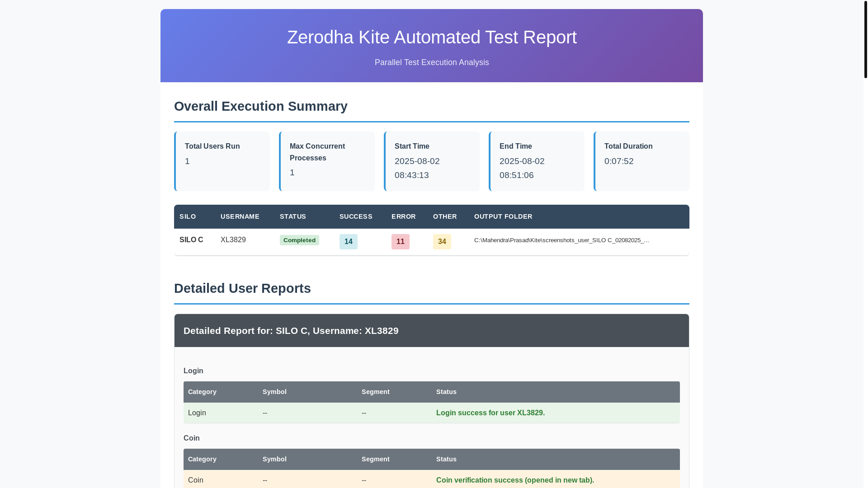This screenshot has width=868, height=488.
Task: Click the End Time value 2025-08-02 08:51:06
Action: point(522,168)
